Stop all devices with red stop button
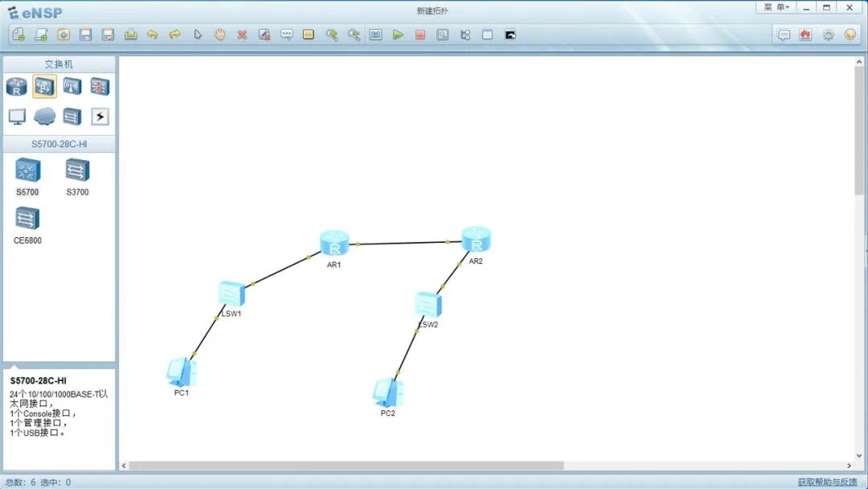Viewport: 868px width, 489px height. click(420, 35)
